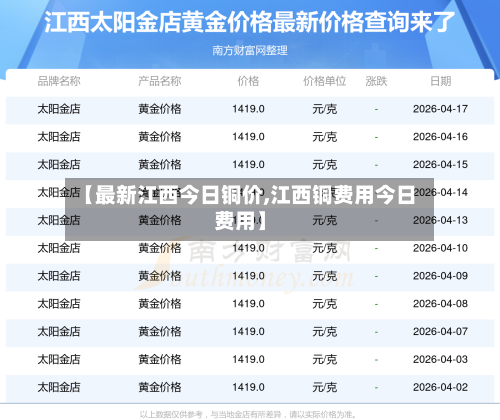Click 黄金价格 in the 2026-04-09 row

click(160, 276)
